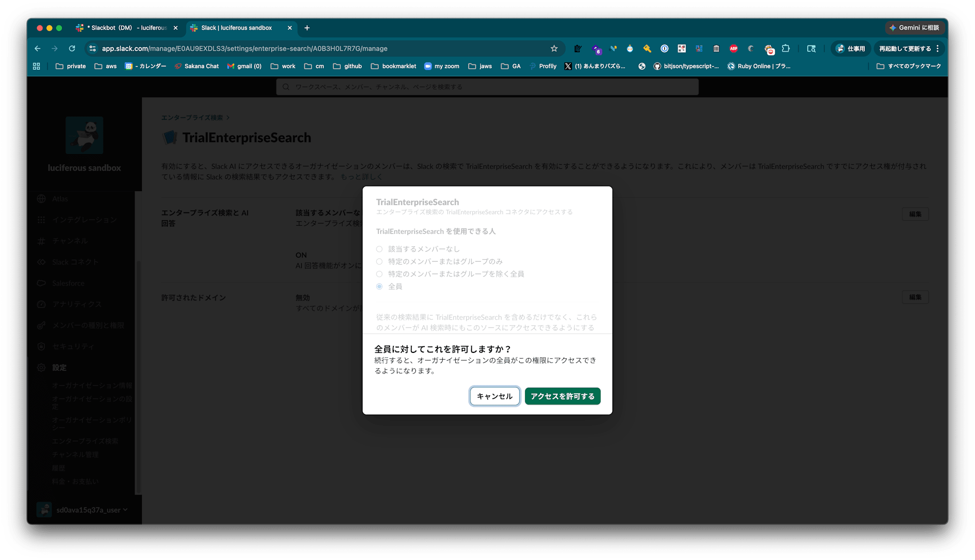Go back with the browser back arrow
This screenshot has height=560, width=975.
tap(38, 48)
